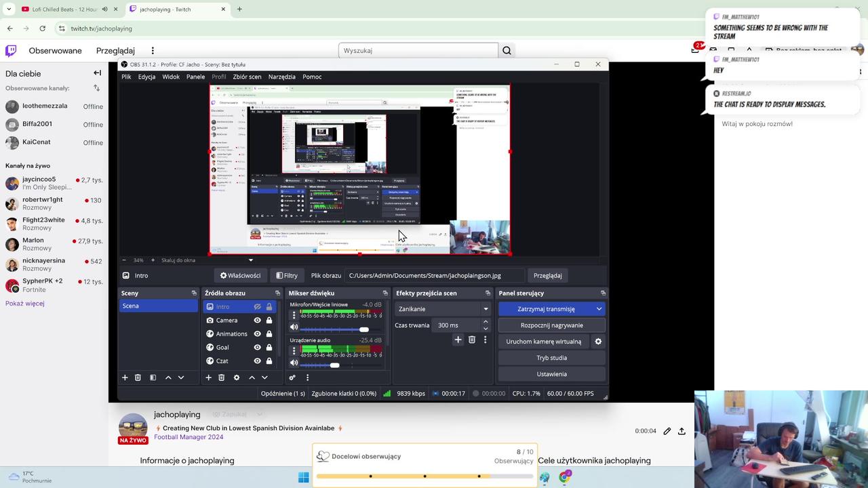
Task: Move selected source up arrow
Action: click(252, 378)
